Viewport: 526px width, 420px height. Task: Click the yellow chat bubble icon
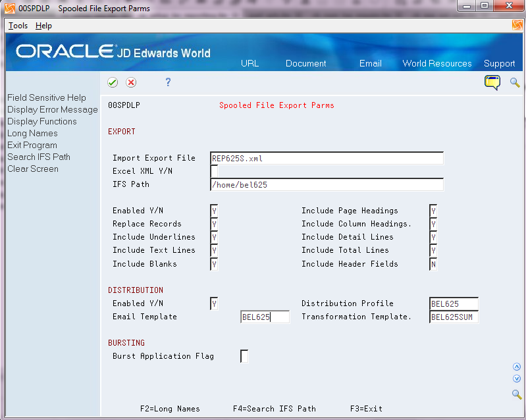click(x=492, y=82)
